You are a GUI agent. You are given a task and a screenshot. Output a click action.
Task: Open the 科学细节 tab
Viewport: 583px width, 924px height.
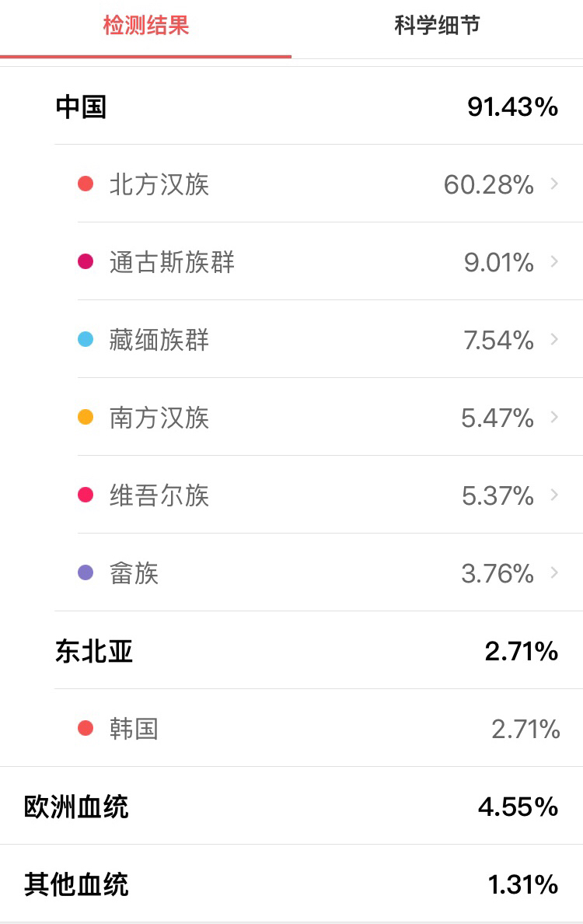(x=437, y=26)
